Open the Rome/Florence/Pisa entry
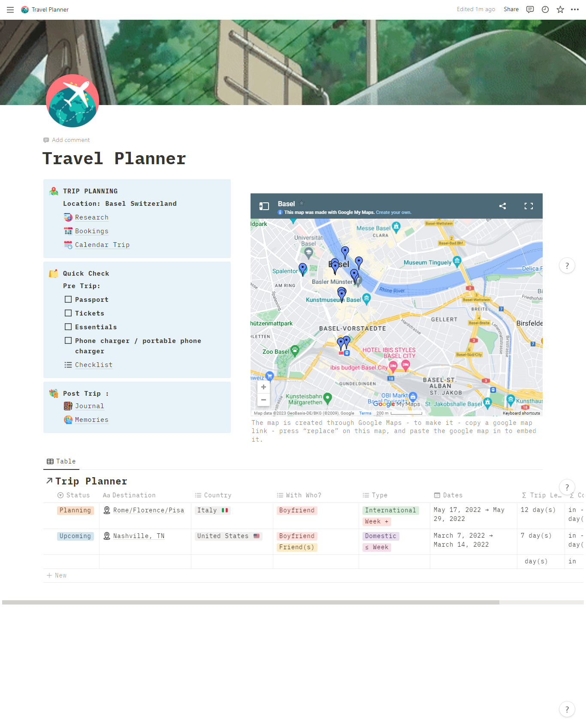This screenshot has width=586, height=728. click(148, 510)
